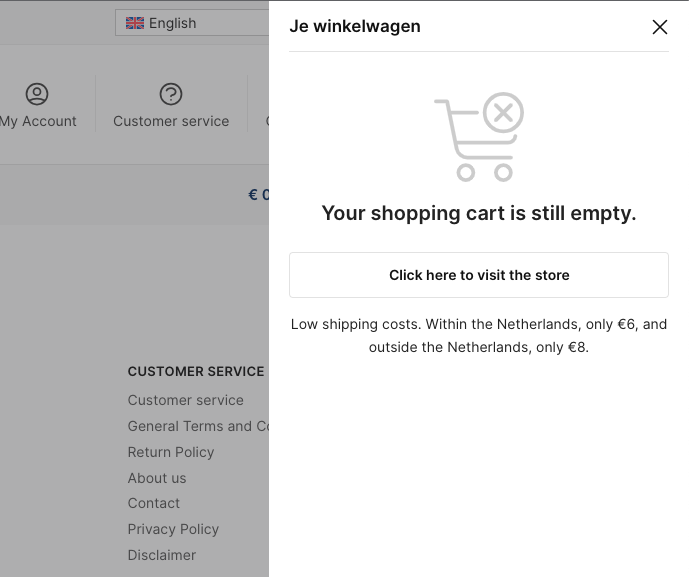The height and width of the screenshot is (577, 689).
Task: Click the empty shopping cart illustration
Action: pos(479,137)
